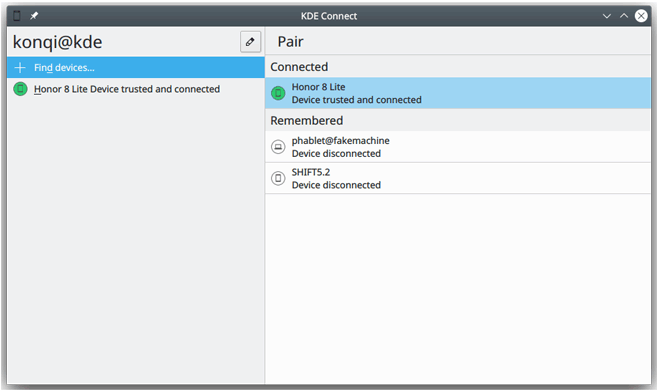The image size is (661, 390).
Task: Close the KDE Connect window
Action: tap(641, 16)
